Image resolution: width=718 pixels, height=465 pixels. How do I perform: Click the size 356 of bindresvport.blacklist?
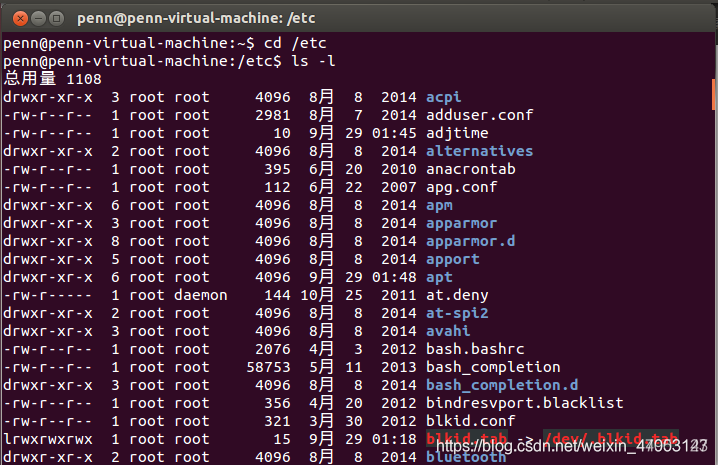point(277,403)
